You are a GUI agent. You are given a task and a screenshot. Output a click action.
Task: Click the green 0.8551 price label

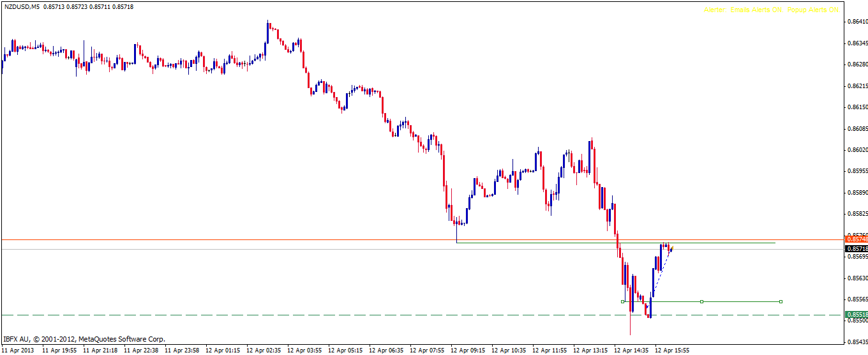(x=856, y=315)
